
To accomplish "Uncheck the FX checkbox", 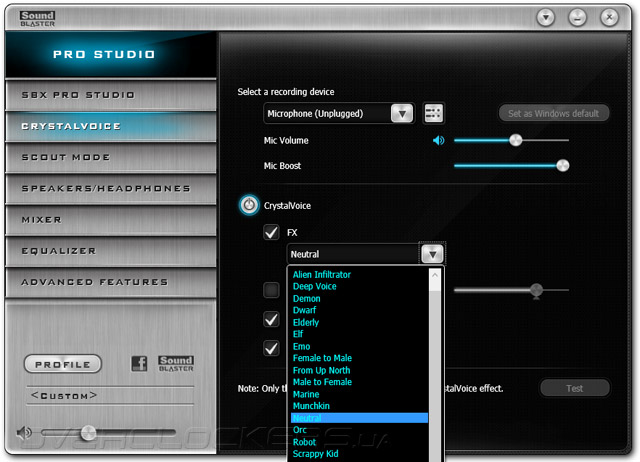I will click(x=271, y=232).
